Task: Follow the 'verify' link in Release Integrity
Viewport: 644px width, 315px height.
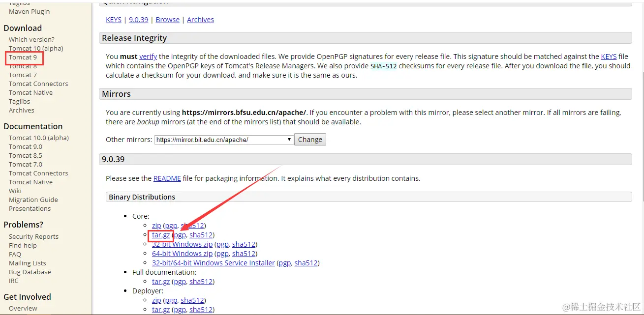Action: [148, 57]
